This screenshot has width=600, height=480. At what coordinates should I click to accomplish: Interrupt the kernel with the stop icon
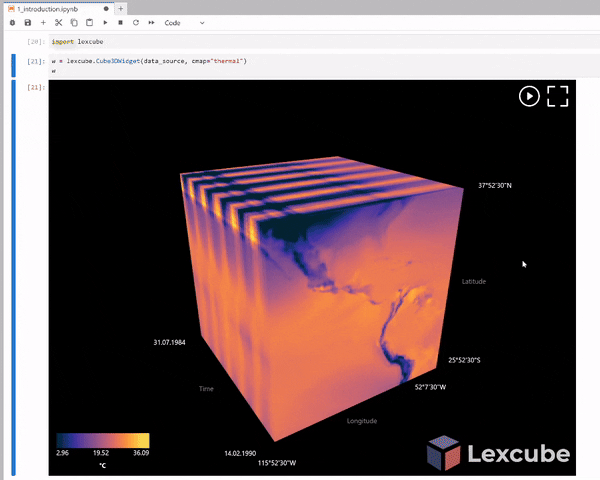[x=120, y=23]
